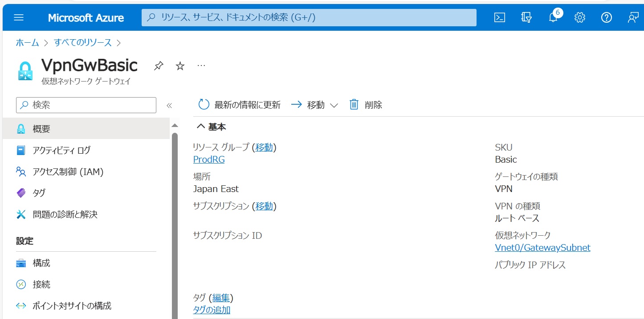Click the sidebar scrollbar up arrow
This screenshot has width=644, height=319.
(x=175, y=126)
